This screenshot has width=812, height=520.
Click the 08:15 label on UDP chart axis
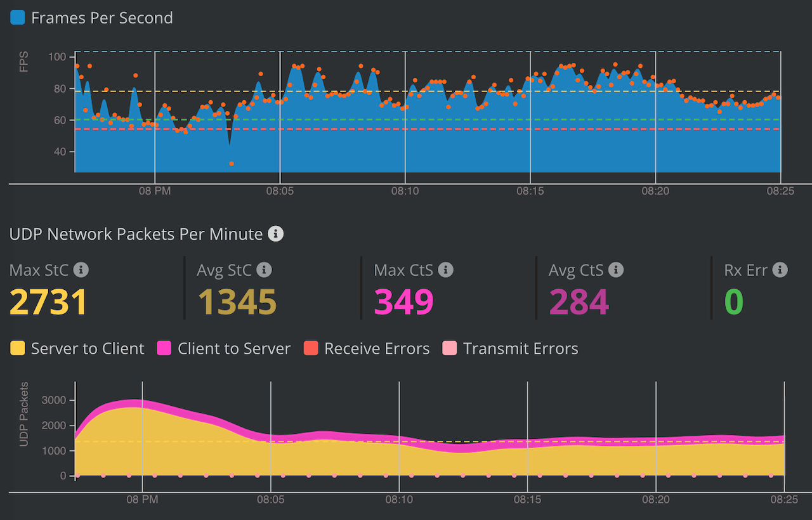pyautogui.click(x=527, y=500)
